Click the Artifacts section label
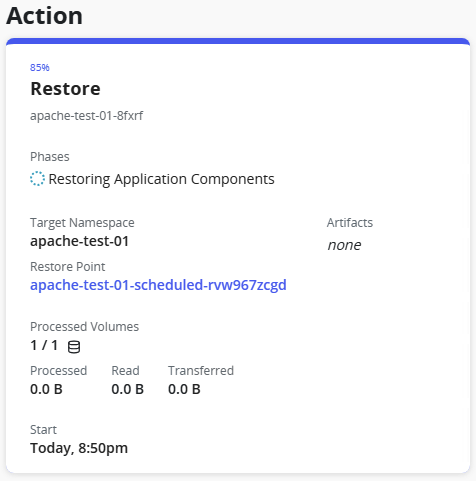 click(x=350, y=223)
